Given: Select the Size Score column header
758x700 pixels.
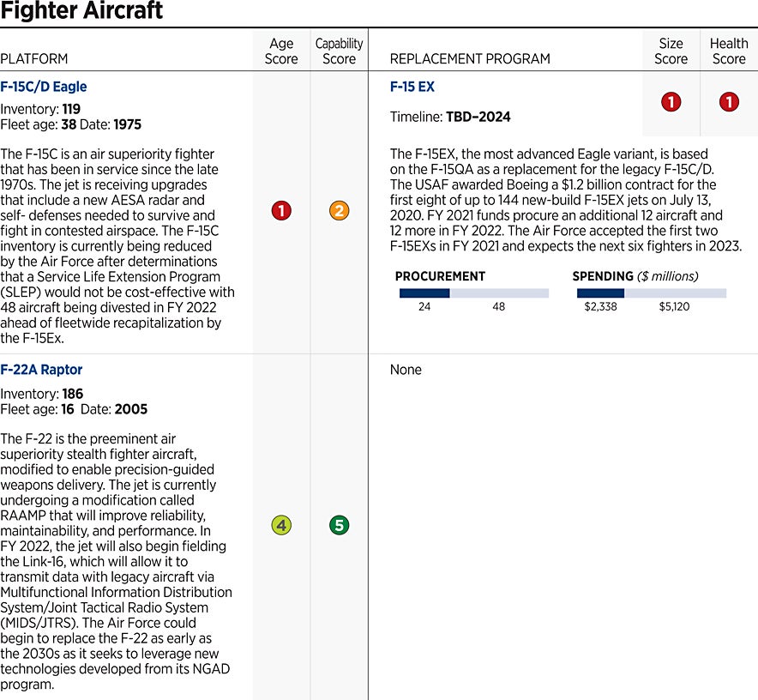Looking at the screenshot, I should 671,51.
